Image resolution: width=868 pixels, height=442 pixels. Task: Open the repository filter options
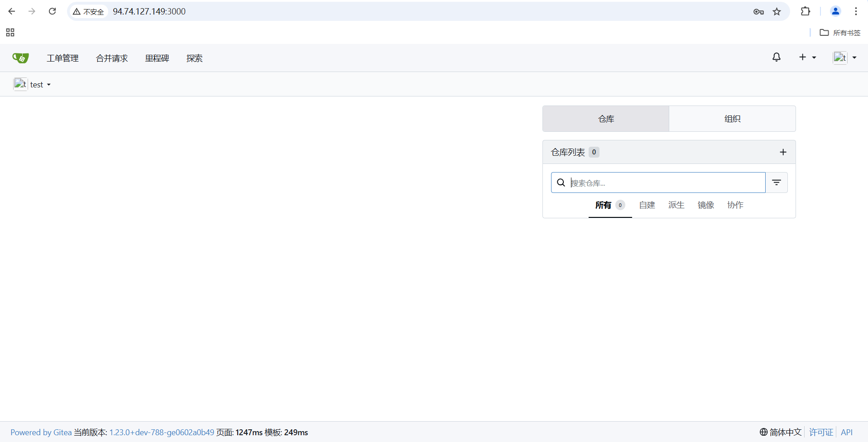pyautogui.click(x=777, y=183)
